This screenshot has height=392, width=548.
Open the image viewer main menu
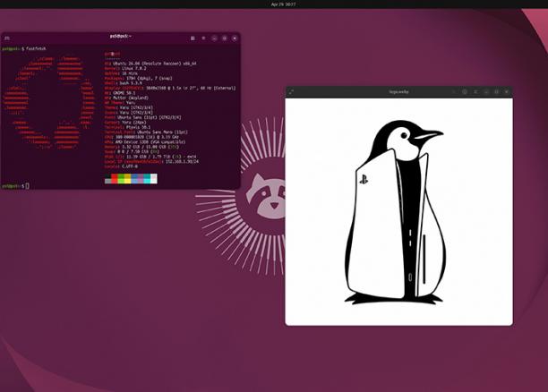475,92
